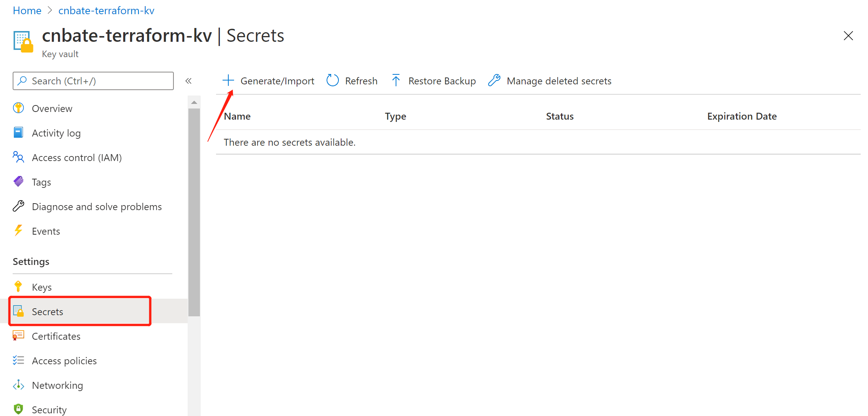The width and height of the screenshot is (868, 416).
Task: Click the Access control people icon
Action: coord(18,157)
